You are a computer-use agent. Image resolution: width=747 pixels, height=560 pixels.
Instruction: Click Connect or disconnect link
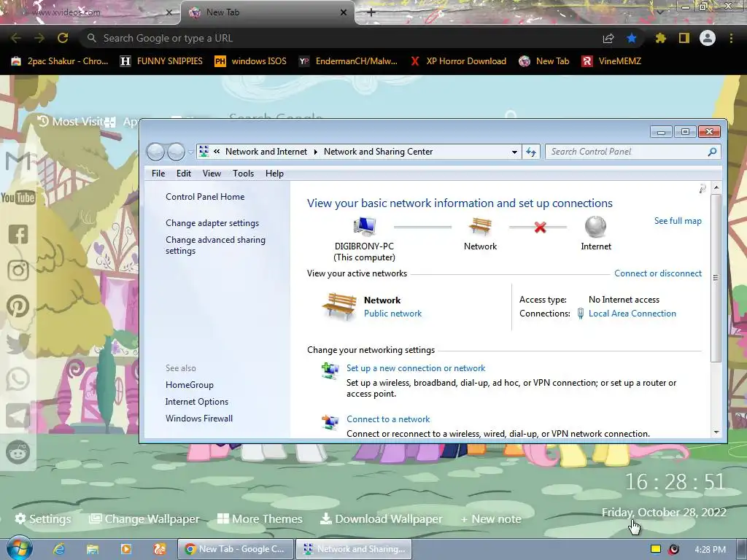tap(657, 273)
